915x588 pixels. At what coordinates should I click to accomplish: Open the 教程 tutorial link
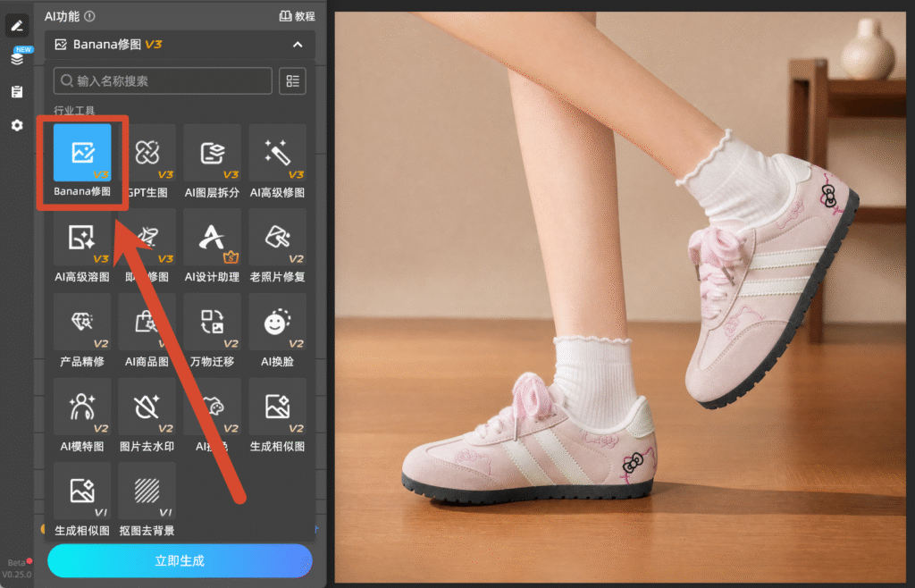[x=297, y=16]
